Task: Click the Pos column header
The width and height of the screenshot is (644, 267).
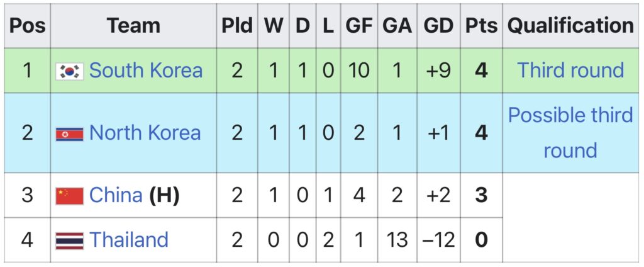Action: coord(28,26)
